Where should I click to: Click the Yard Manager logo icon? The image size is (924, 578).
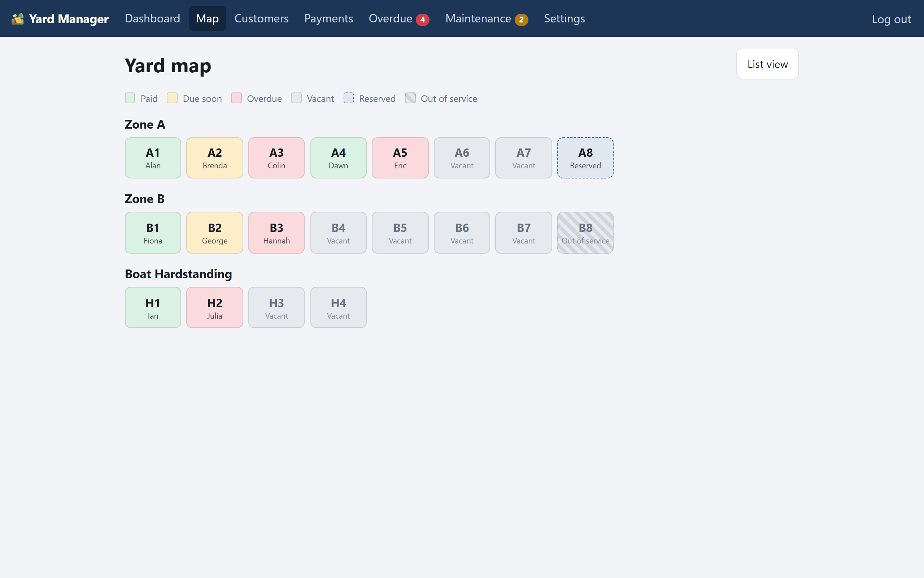click(18, 19)
